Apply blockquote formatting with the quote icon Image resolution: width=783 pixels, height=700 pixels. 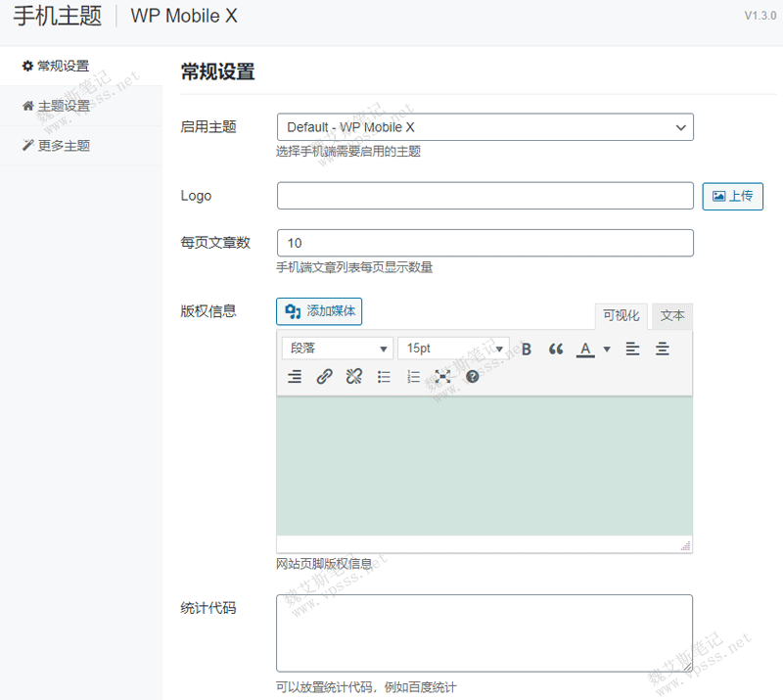pos(555,349)
